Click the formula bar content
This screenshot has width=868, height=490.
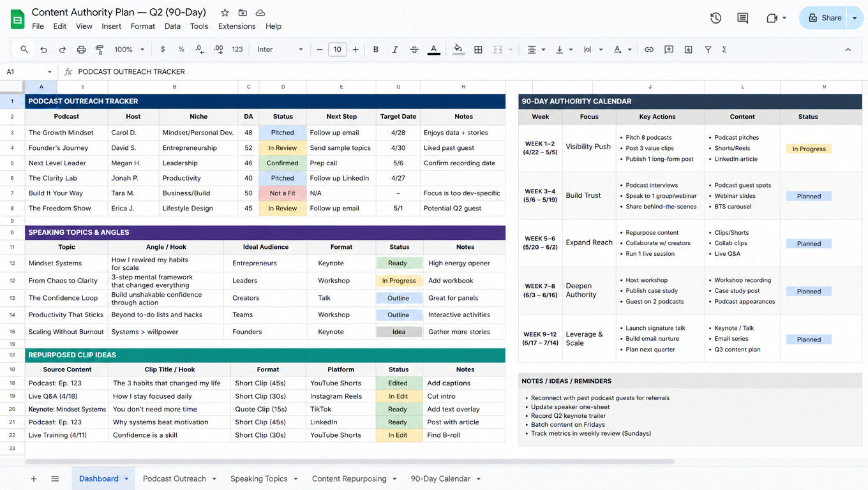pos(131,72)
